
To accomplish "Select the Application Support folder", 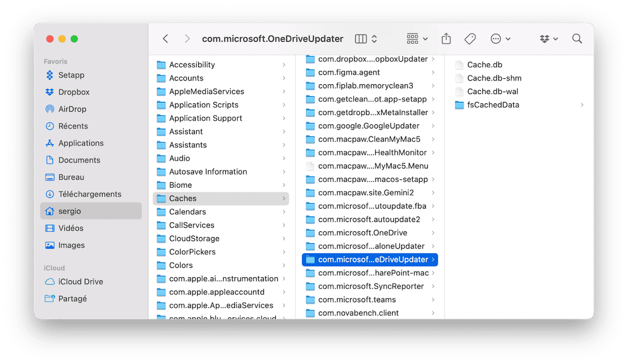I will 205,118.
